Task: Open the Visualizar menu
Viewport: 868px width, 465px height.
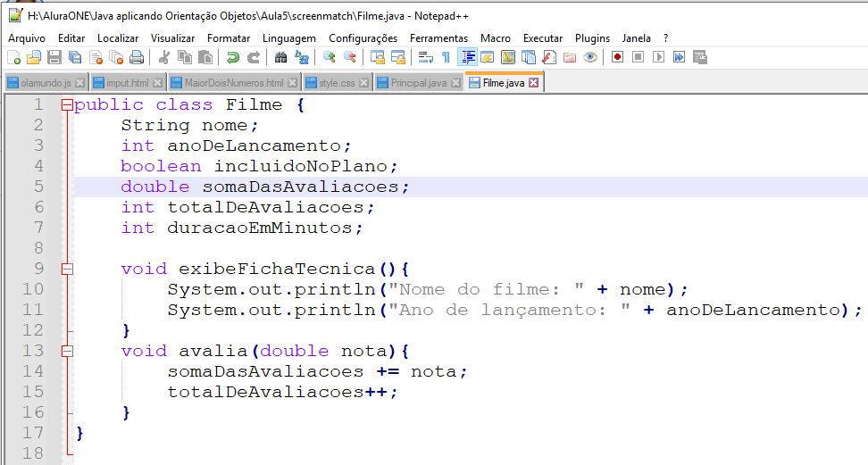Action: point(172,38)
